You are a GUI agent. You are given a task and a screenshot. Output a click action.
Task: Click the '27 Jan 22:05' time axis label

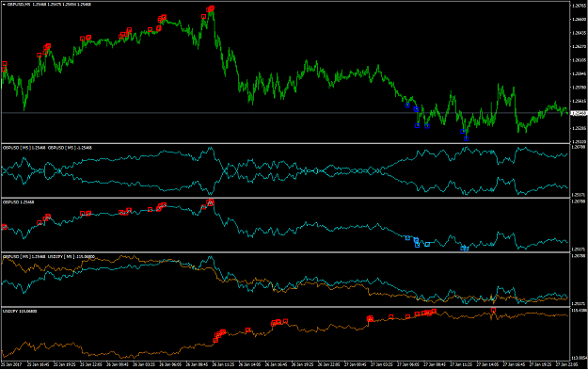566,364
